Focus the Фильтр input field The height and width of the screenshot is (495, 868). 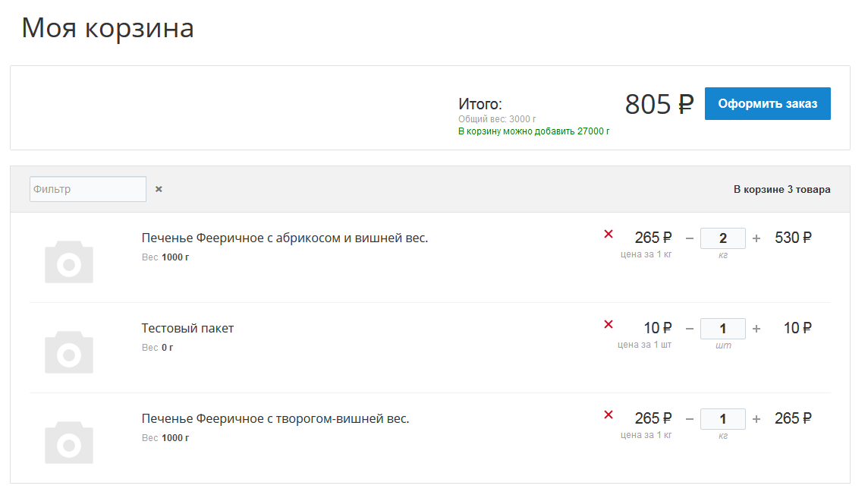[x=88, y=189]
